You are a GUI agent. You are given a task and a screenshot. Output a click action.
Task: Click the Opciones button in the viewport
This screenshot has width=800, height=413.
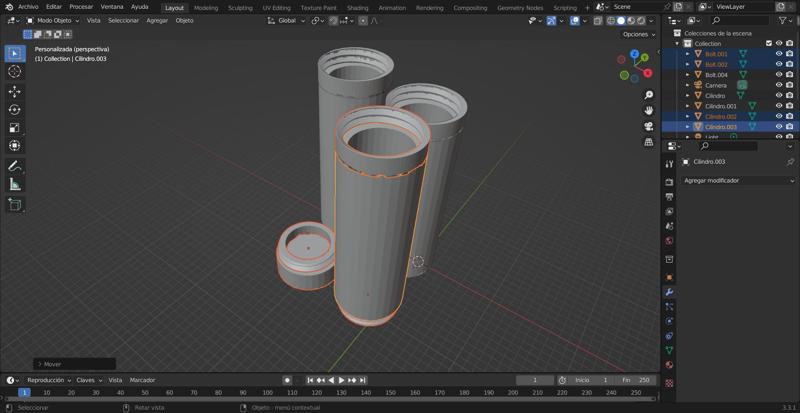(637, 34)
